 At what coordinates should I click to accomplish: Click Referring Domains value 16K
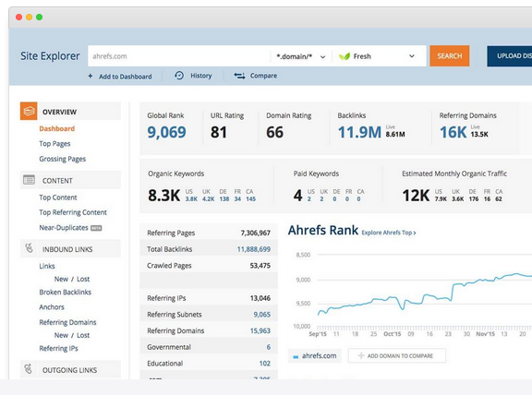[453, 132]
